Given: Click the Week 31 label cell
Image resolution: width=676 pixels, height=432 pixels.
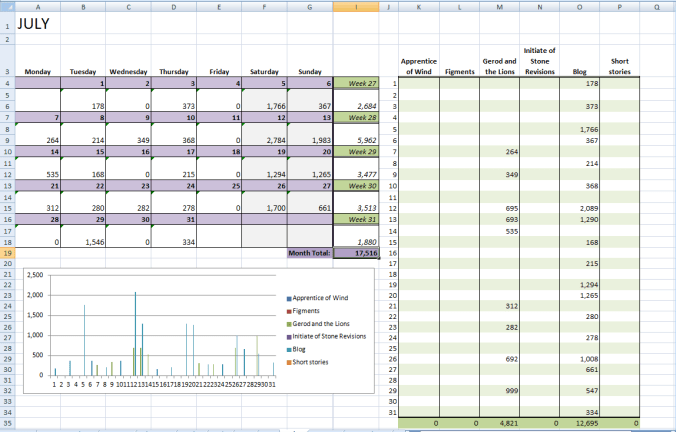Looking at the screenshot, I should [356, 219].
